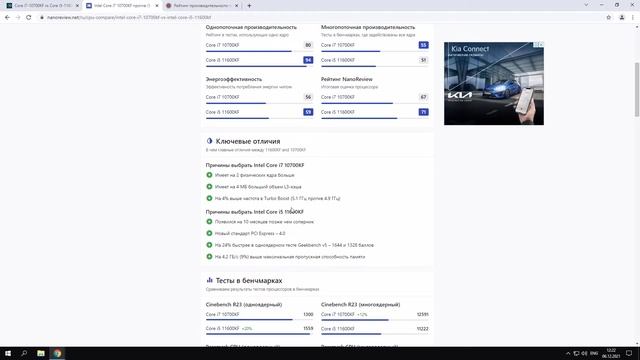Click the 'Энергоэффективность' heading
Image resolution: width=640 pixels, height=360 pixels.
coord(234,79)
